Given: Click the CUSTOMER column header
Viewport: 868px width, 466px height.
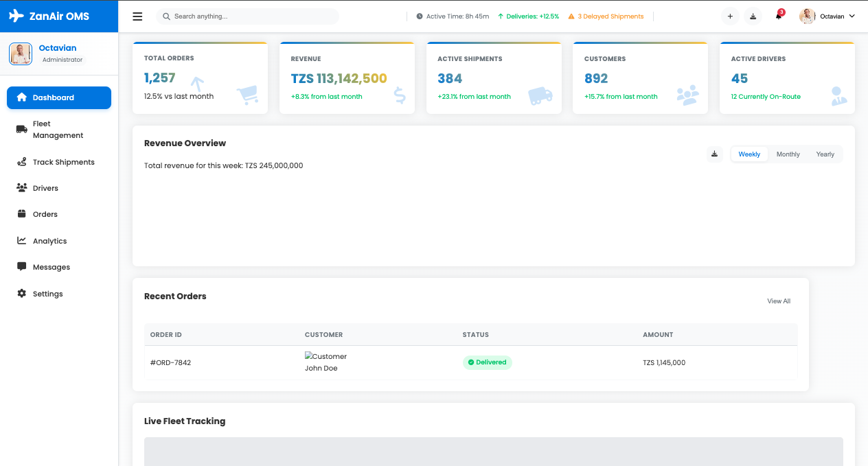Looking at the screenshot, I should pyautogui.click(x=324, y=335).
